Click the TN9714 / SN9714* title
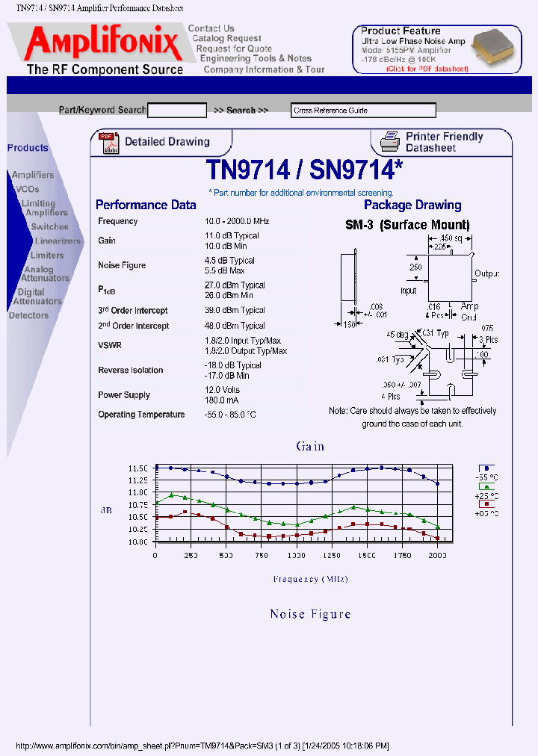Screen dimensions: 538x756 (304, 170)
